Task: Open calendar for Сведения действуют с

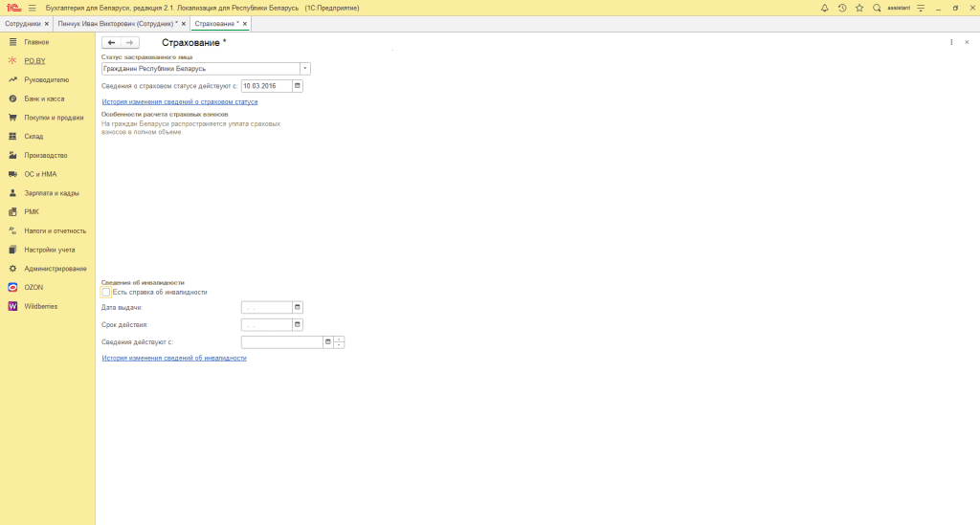Action: click(x=327, y=342)
